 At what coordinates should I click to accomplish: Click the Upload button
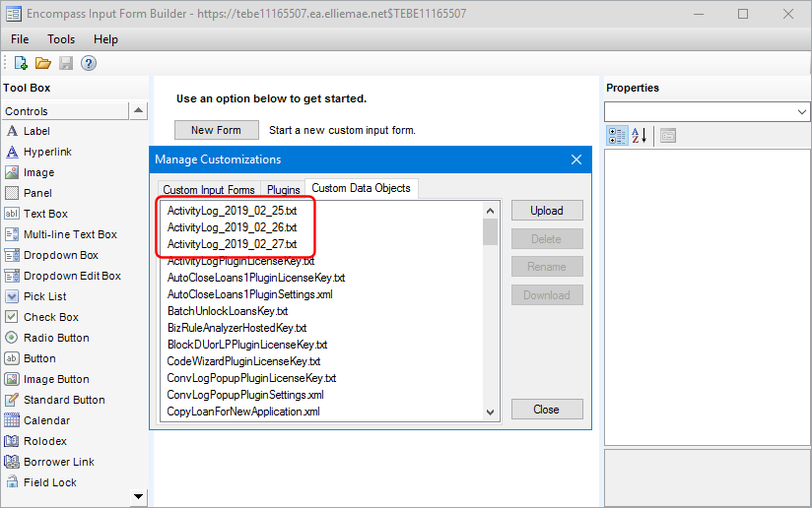tap(547, 211)
